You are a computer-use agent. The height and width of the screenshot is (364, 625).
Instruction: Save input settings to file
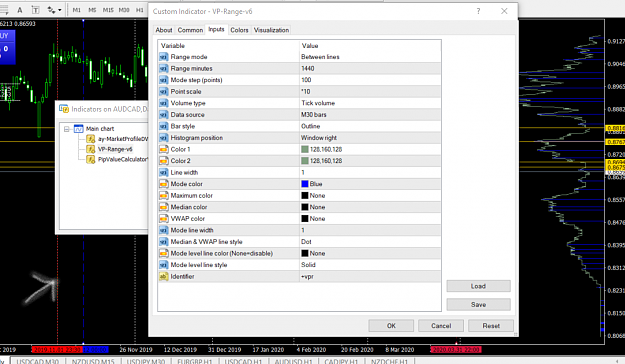point(478,305)
